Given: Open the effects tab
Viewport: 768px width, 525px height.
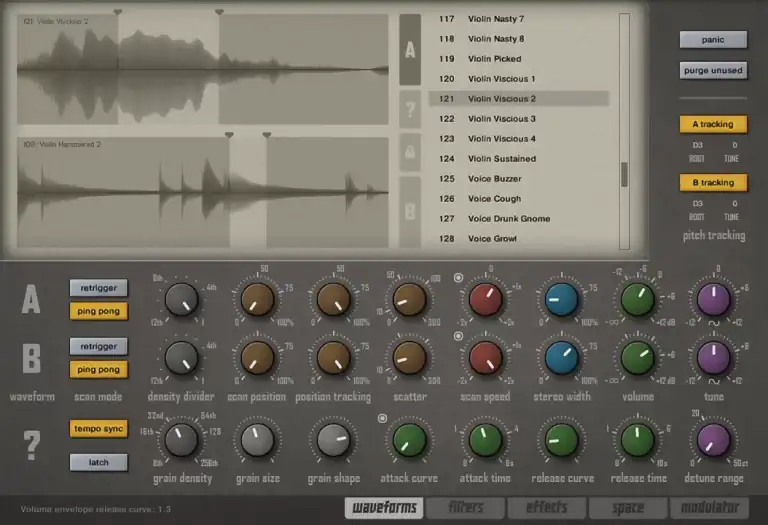Looking at the screenshot, I should tap(547, 507).
